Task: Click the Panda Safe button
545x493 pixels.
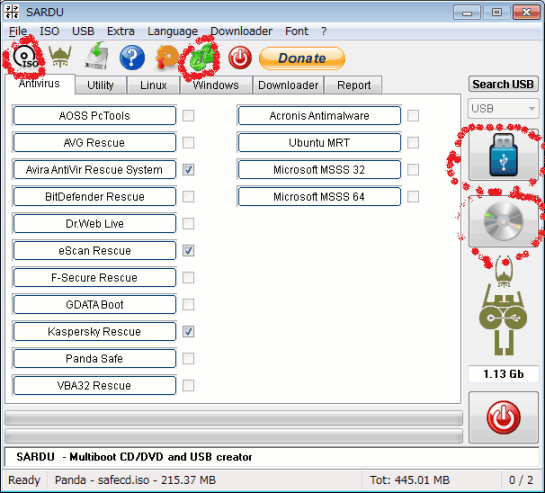Action: pos(95,358)
